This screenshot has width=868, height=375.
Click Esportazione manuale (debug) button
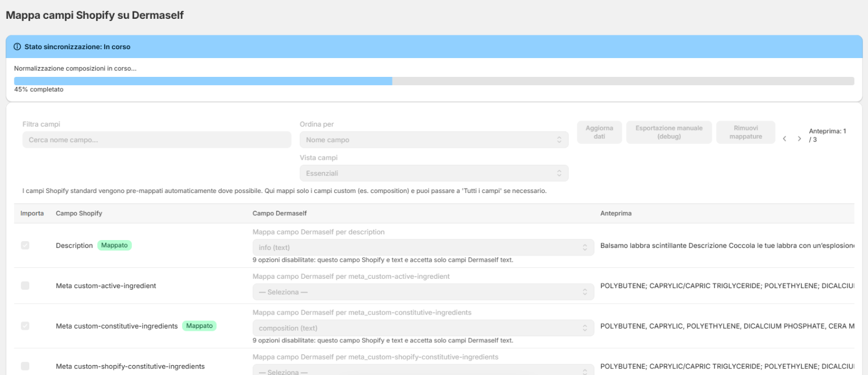coord(669,132)
